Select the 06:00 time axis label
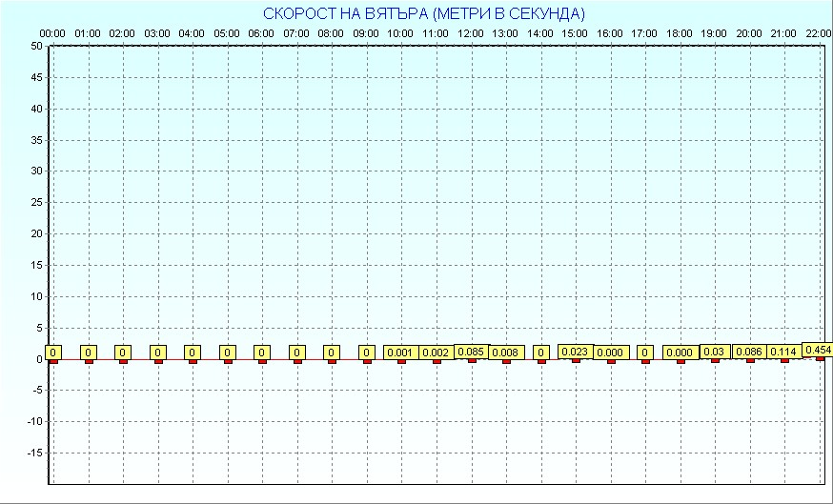The height and width of the screenshot is (504, 833). click(x=261, y=33)
